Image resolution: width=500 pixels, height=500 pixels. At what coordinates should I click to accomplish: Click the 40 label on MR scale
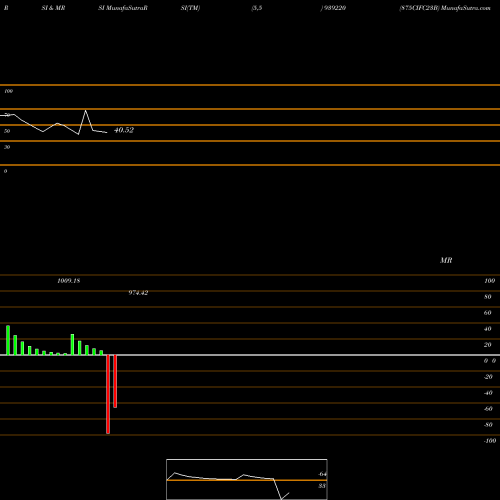(x=488, y=329)
